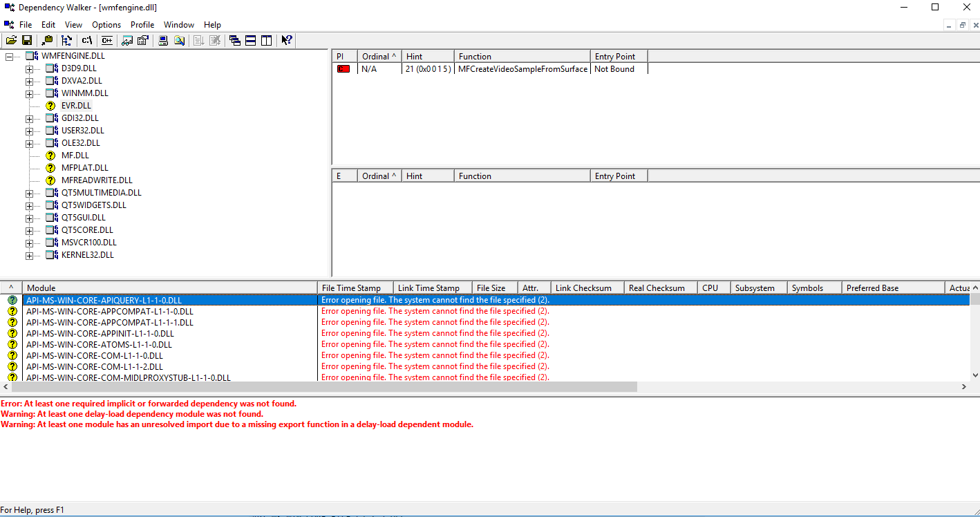Toggle Undecorate C++ Functions icon
Screen dimensions: 980x517
click(x=107, y=40)
